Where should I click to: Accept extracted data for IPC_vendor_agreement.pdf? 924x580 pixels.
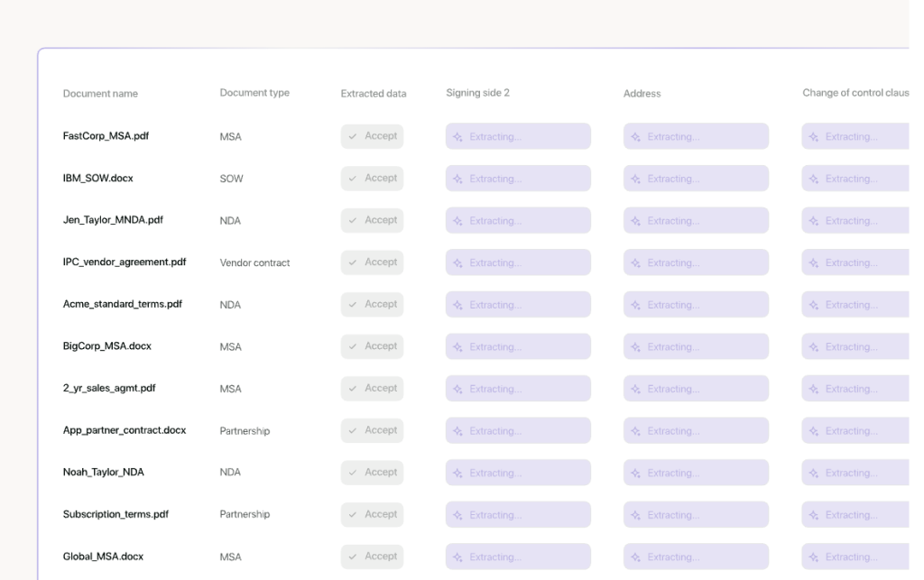coord(372,262)
